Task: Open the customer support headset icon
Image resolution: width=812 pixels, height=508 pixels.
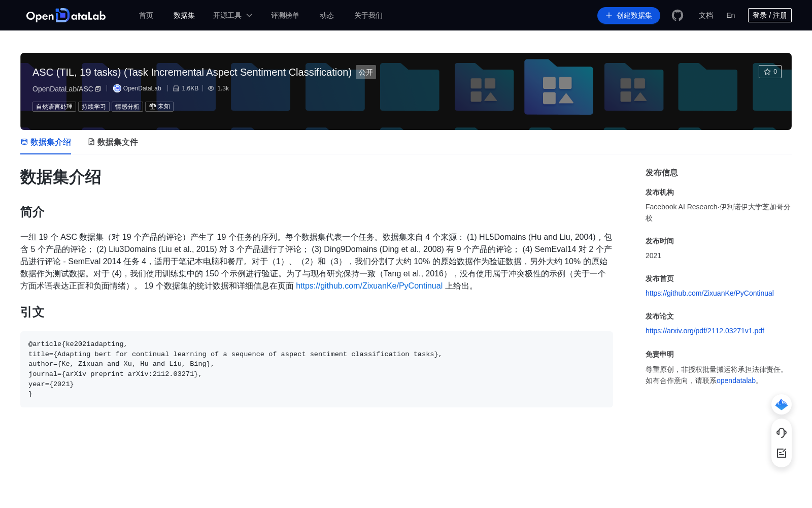Action: 782,432
